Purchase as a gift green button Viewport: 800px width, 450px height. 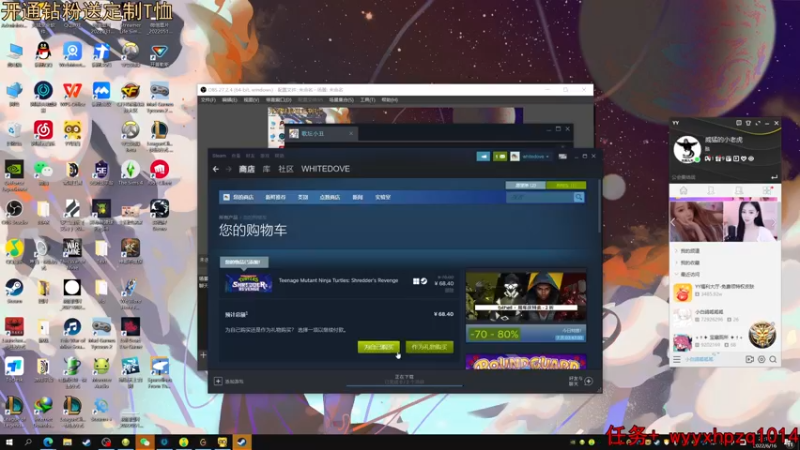430,347
